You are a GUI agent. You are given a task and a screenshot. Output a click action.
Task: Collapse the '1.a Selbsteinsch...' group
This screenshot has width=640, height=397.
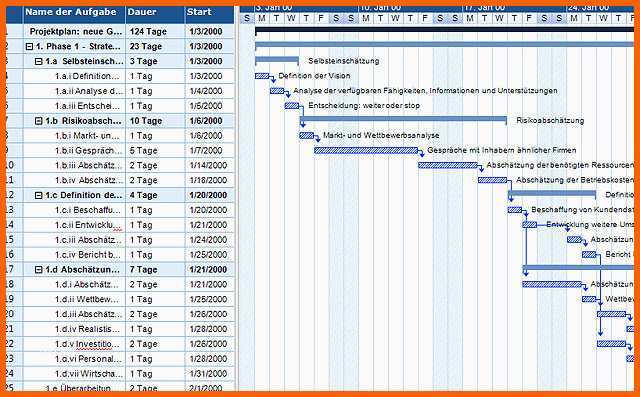38,62
